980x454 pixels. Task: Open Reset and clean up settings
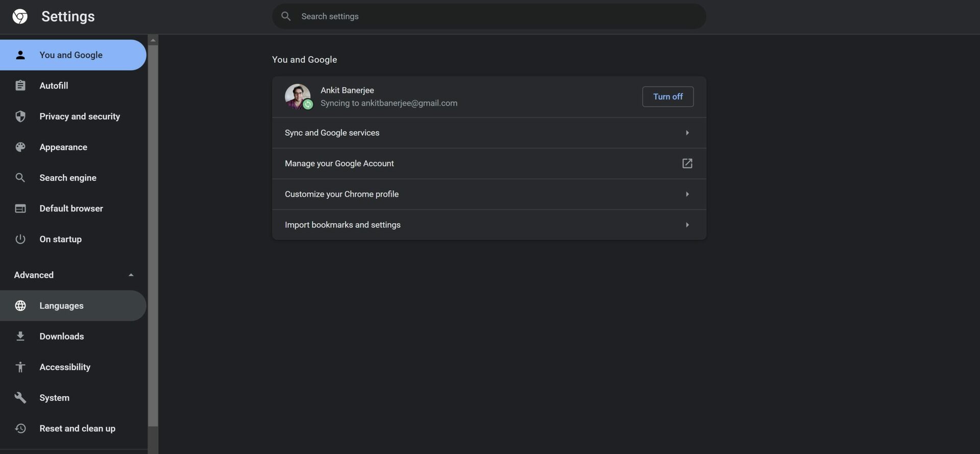77,428
